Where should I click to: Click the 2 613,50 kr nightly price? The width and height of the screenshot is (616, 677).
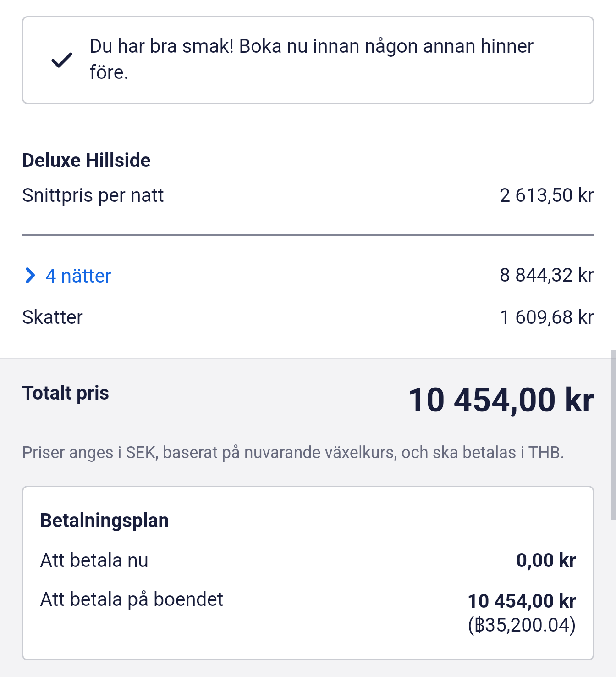point(546,195)
